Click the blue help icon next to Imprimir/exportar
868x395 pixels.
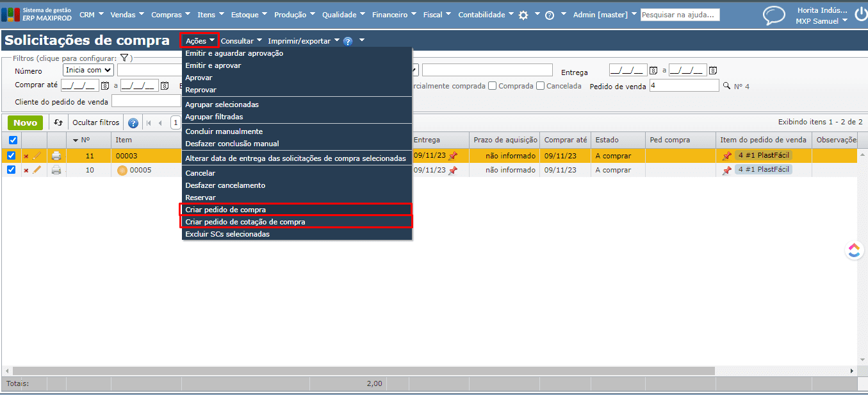pyautogui.click(x=348, y=41)
